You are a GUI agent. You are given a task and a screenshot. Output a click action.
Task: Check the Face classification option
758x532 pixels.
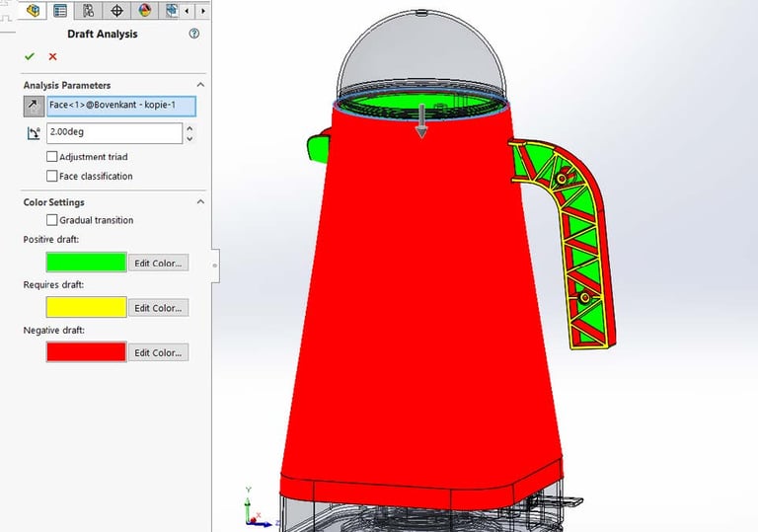pos(51,176)
